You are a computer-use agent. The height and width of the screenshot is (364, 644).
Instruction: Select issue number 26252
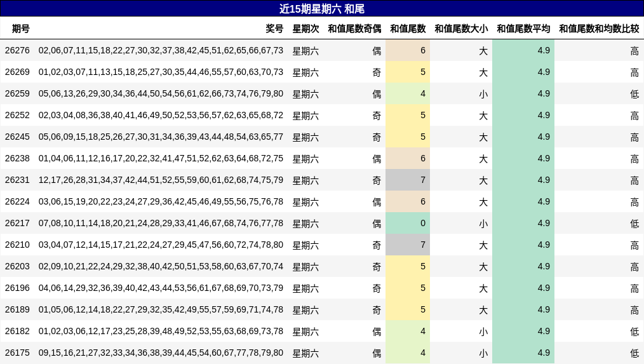[17, 116]
